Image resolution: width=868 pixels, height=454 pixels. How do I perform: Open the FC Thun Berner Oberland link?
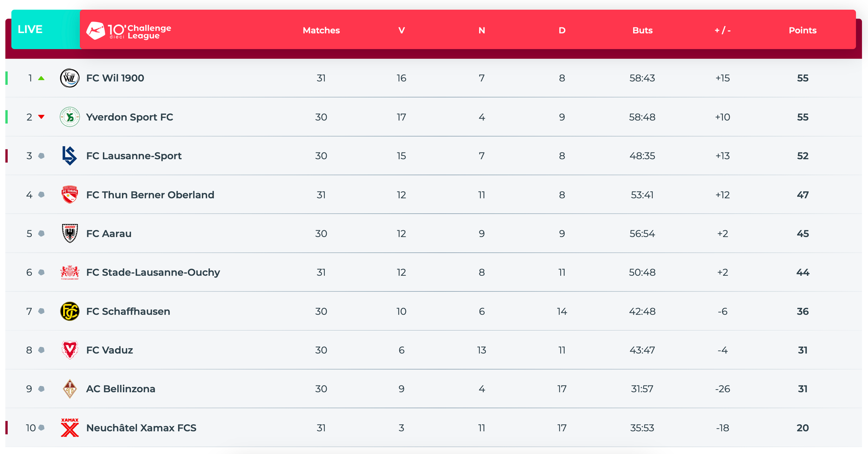pos(150,195)
